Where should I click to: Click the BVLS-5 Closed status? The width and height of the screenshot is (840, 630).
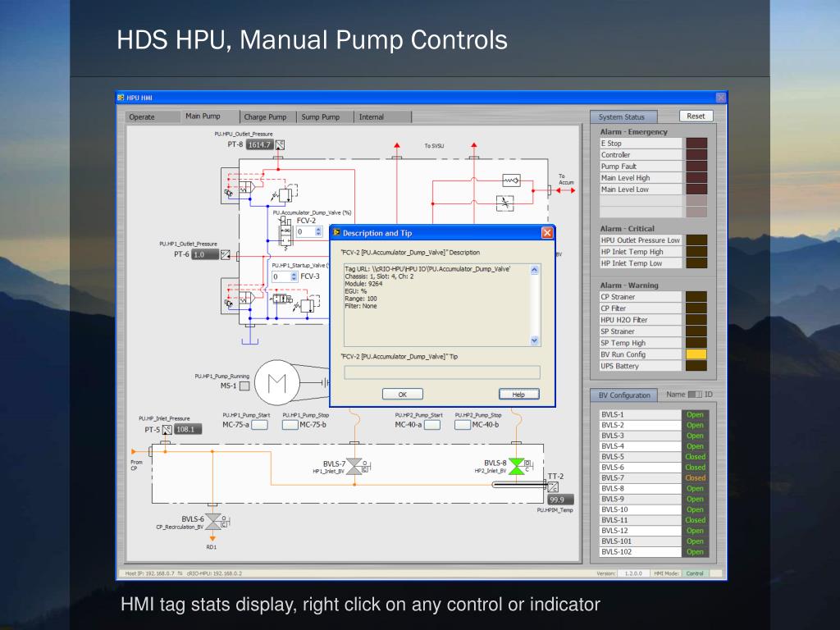pyautogui.click(x=696, y=456)
